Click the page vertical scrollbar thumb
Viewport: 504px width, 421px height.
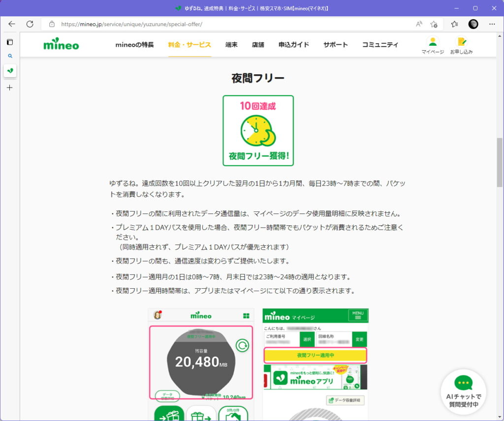point(500,162)
